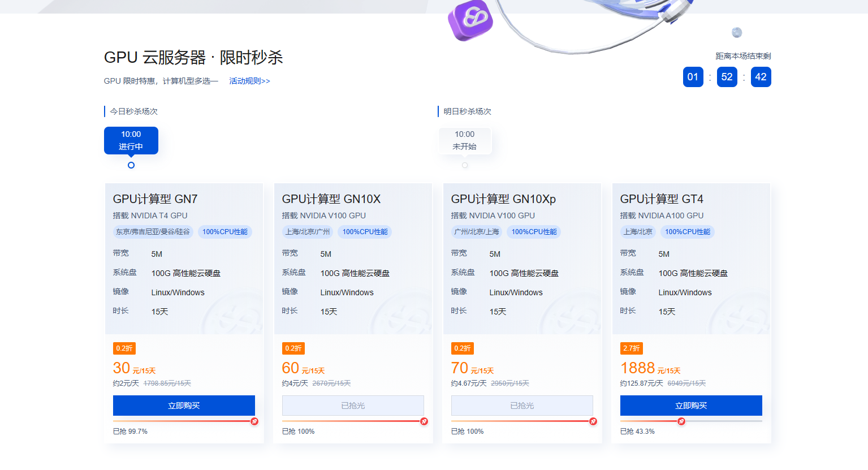This screenshot has width=868, height=470.
Task: Click today's session blue timeline dot
Action: 131,165
